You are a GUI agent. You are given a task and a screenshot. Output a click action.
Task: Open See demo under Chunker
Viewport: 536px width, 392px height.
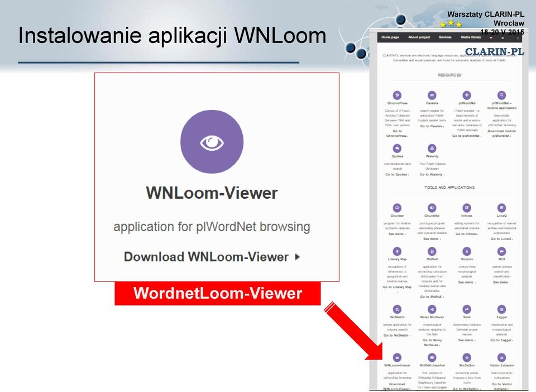tap(397, 234)
